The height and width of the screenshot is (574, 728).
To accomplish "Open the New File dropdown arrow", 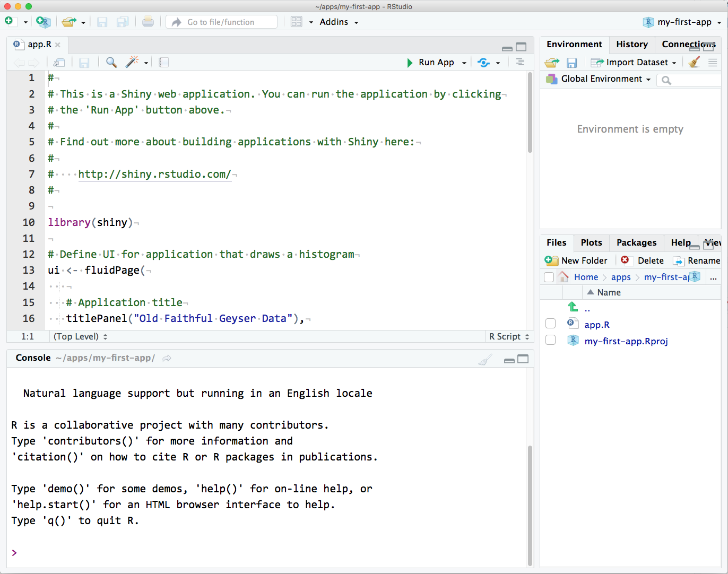I will click(25, 22).
